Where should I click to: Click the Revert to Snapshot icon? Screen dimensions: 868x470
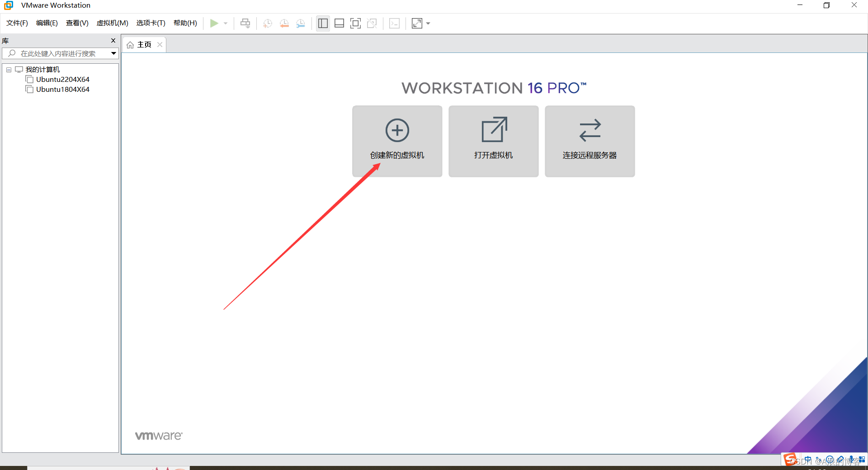click(284, 23)
